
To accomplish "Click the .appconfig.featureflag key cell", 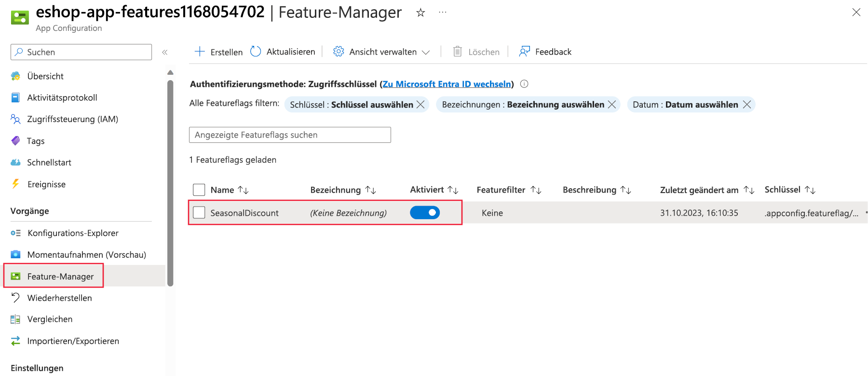I will coord(811,213).
